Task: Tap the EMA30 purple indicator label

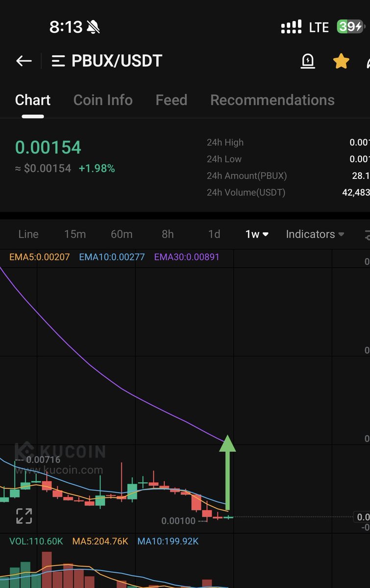Action: tap(187, 257)
